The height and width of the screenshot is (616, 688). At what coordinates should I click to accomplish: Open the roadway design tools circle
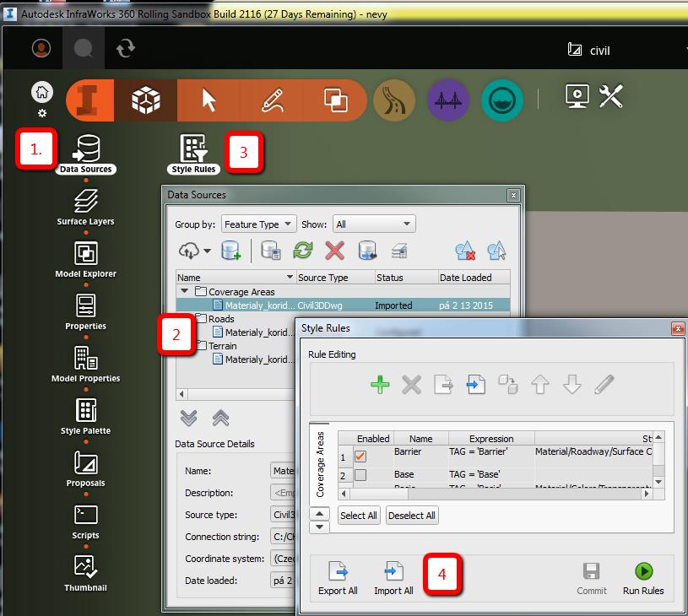[394, 100]
